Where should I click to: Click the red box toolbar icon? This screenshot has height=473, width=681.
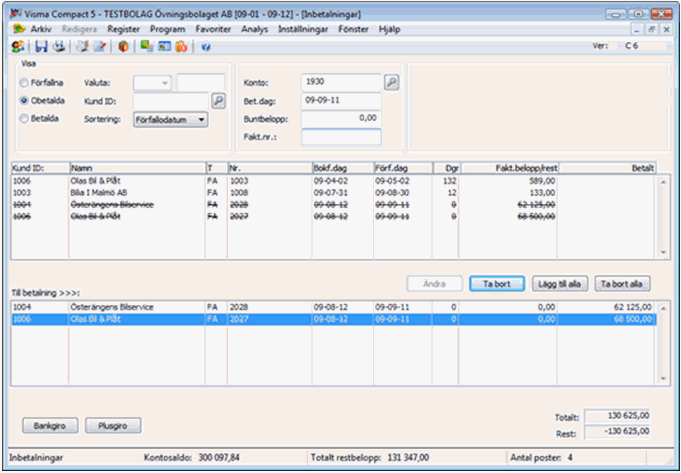123,46
